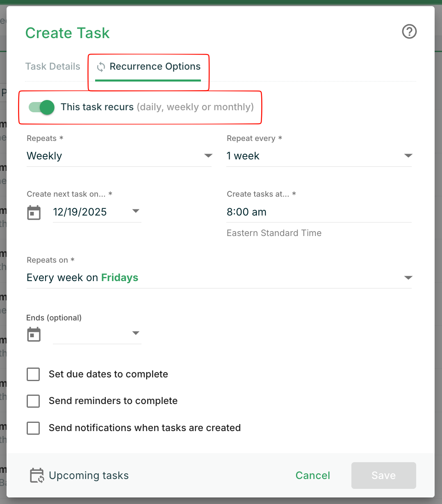
Task: Click the Upcoming tasks calendar icon
Action: 37,475
